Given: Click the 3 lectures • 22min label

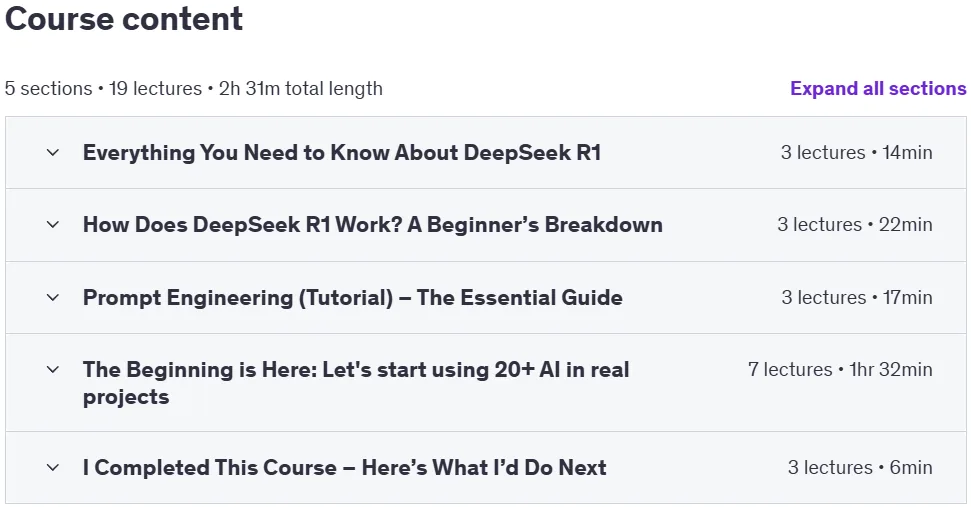Looking at the screenshot, I should (x=855, y=225).
